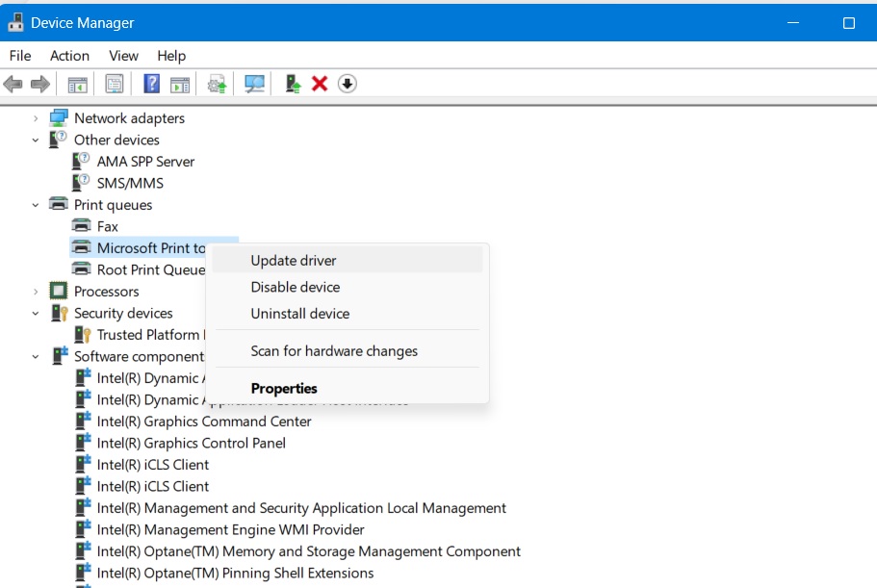Select the AMA SPP Server device entry

[144, 162]
